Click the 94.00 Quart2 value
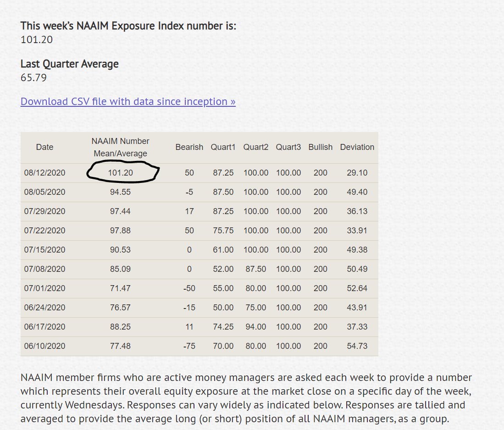The height and width of the screenshot is (430, 504). [256, 327]
